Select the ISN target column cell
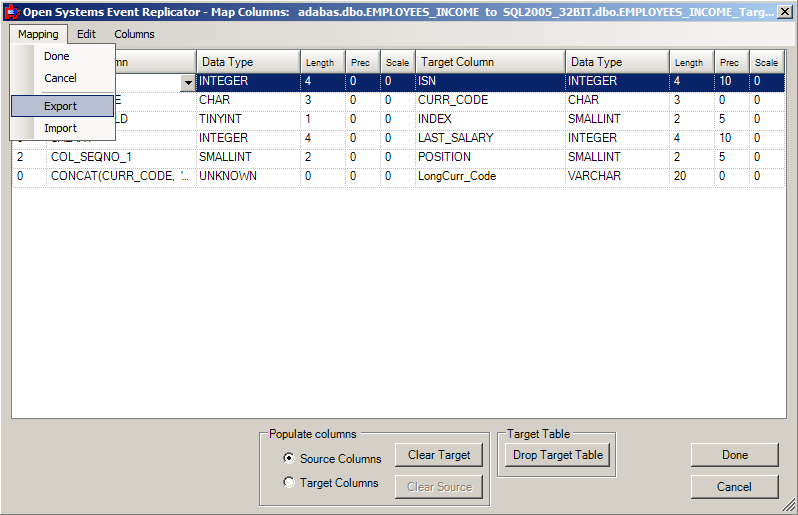 coord(490,81)
